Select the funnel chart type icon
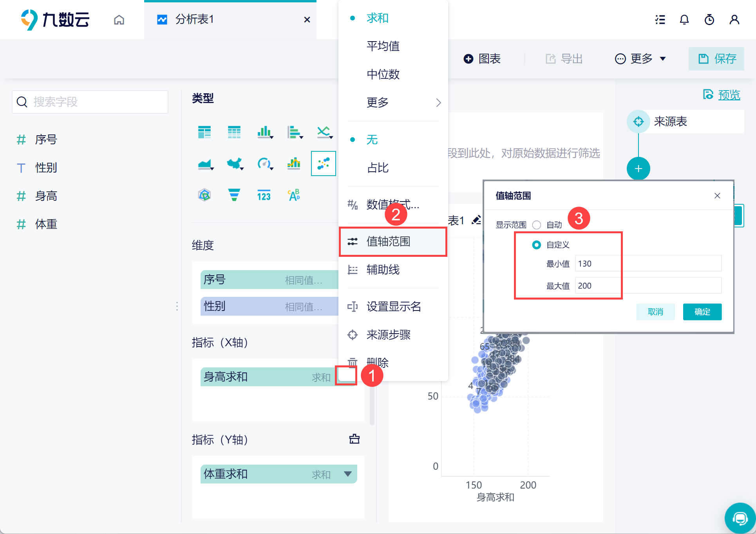 234,194
